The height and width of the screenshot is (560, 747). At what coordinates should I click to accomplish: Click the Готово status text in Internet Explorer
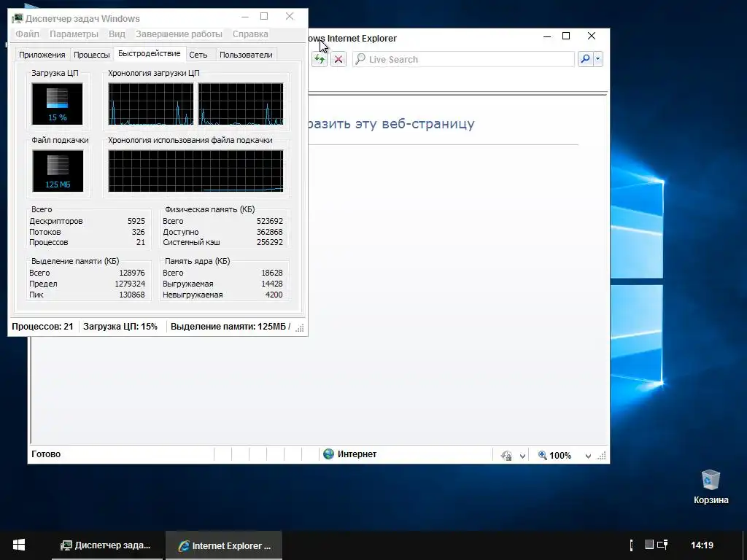[46, 454]
